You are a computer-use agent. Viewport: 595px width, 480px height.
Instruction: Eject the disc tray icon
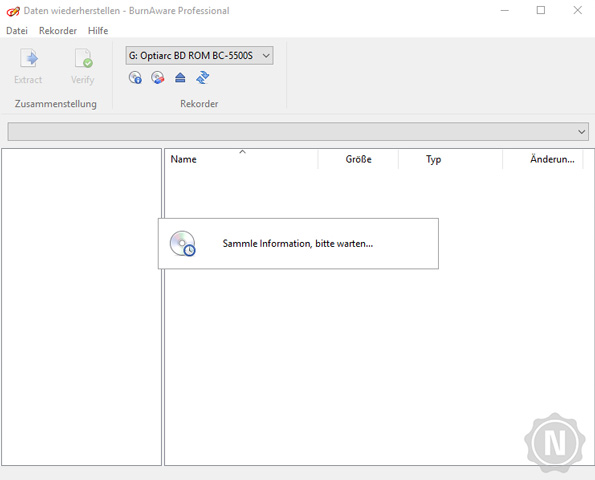pos(180,78)
